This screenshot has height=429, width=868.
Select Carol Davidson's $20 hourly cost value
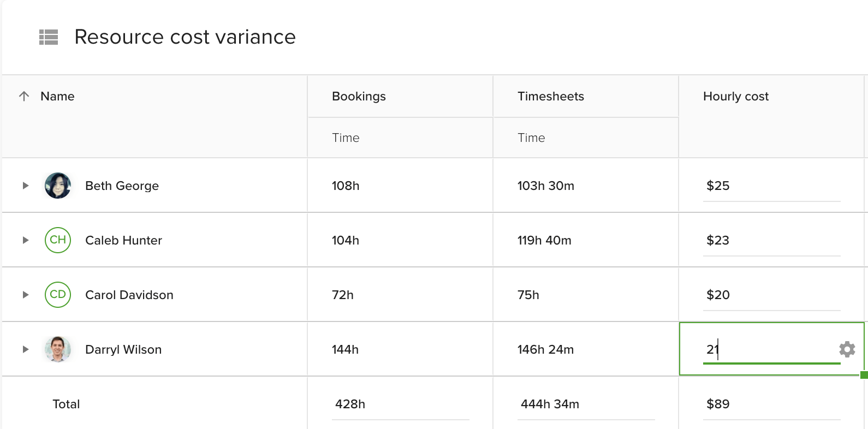click(x=718, y=295)
